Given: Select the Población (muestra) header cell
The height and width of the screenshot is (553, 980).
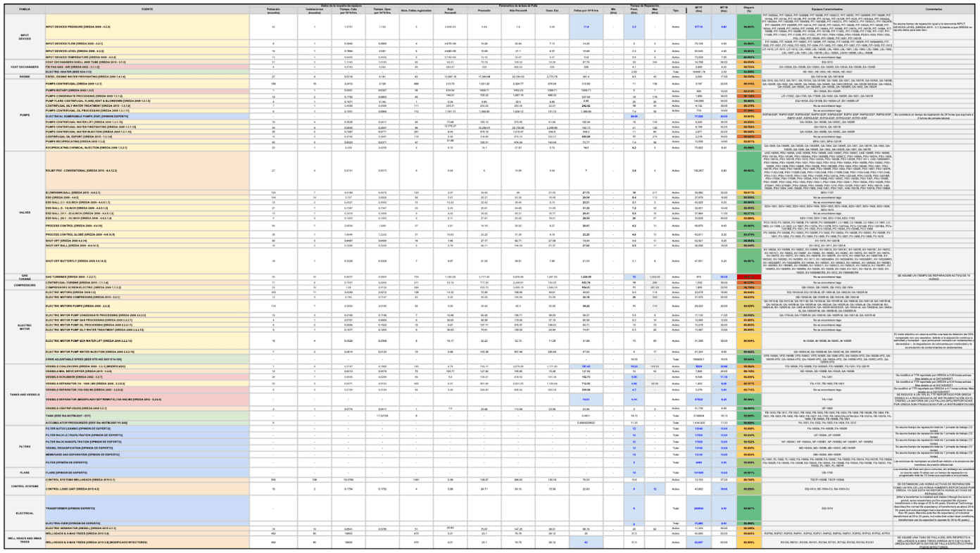Looking at the screenshot, I should click(273, 11).
